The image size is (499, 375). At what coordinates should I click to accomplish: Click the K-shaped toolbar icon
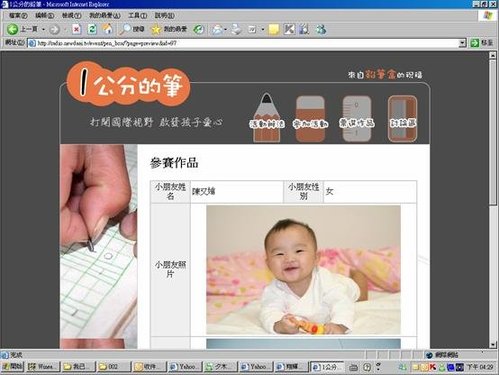tap(289, 29)
